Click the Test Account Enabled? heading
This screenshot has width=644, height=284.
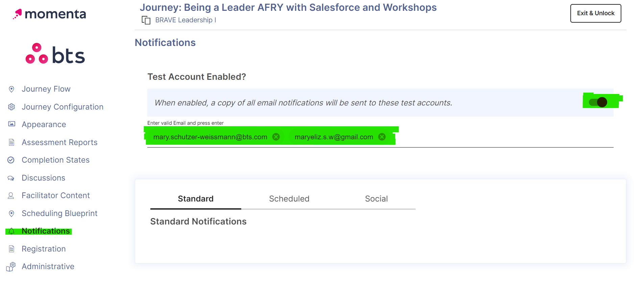pyautogui.click(x=197, y=77)
